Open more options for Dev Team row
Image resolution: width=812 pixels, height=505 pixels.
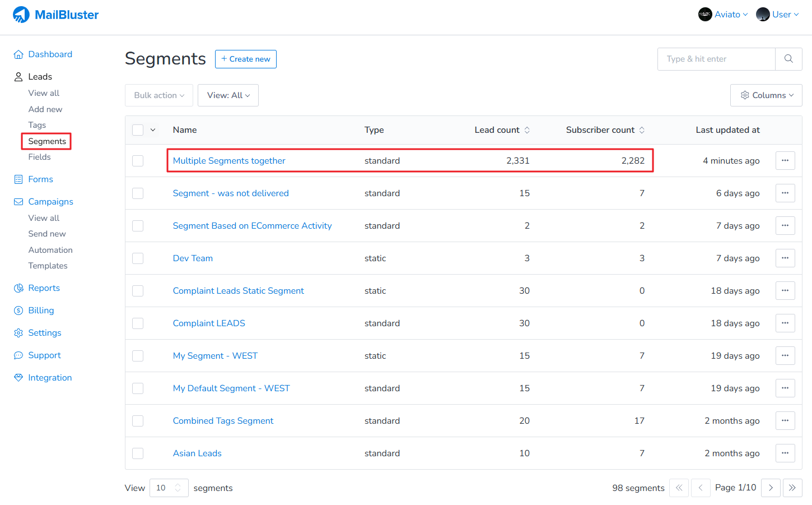(x=785, y=258)
